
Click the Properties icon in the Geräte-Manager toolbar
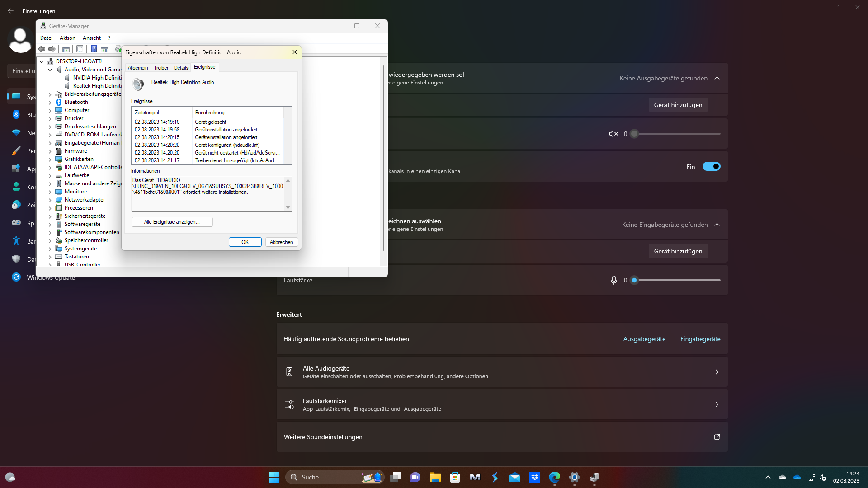pyautogui.click(x=80, y=49)
